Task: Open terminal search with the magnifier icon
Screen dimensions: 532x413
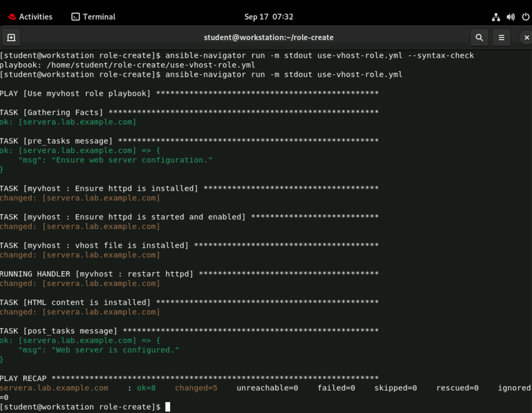Action: (479, 37)
